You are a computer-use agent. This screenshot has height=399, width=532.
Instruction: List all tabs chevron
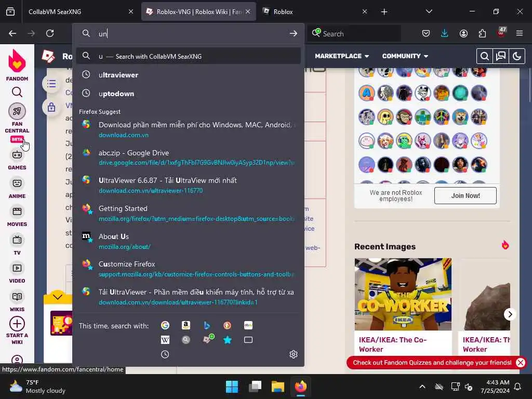(429, 11)
